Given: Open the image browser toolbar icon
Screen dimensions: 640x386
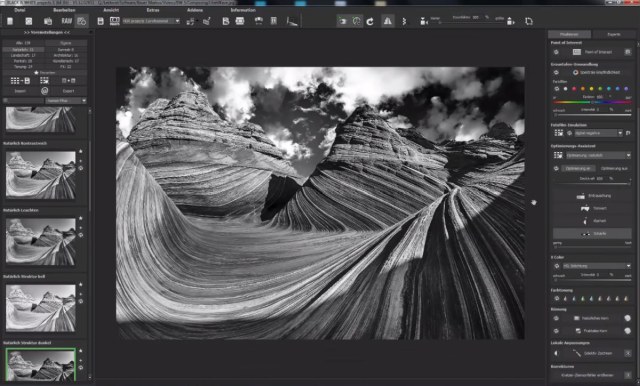Looking at the screenshot, I should pyautogui.click(x=29, y=21).
